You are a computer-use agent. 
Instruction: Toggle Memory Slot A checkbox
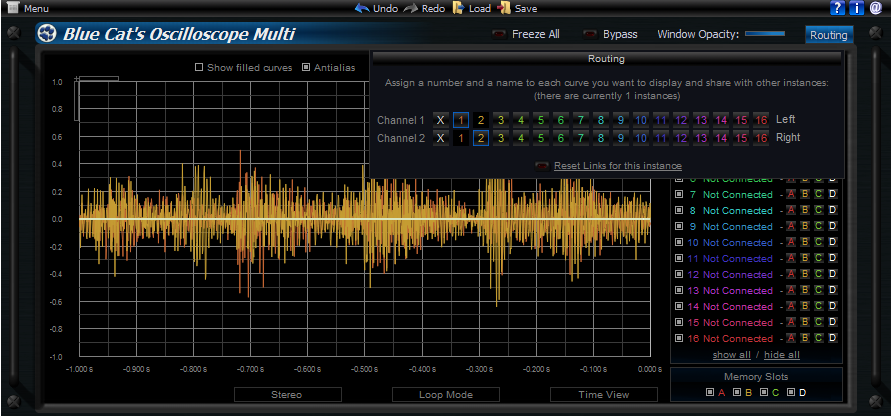pos(710,392)
